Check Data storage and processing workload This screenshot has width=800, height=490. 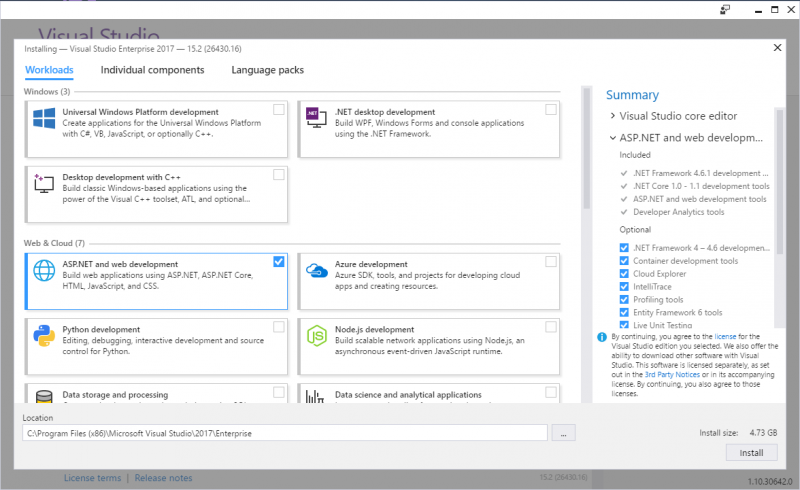coord(279,392)
